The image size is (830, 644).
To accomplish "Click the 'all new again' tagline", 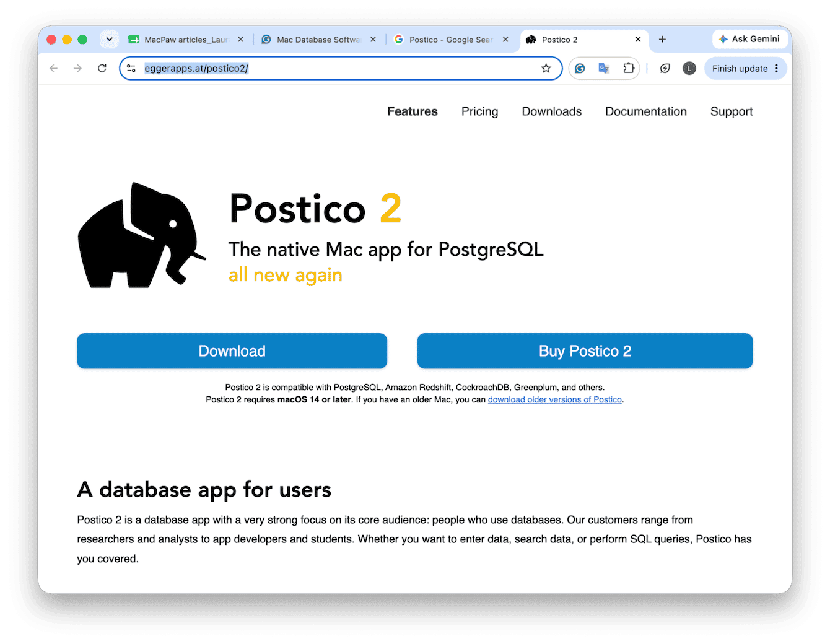I will [286, 275].
